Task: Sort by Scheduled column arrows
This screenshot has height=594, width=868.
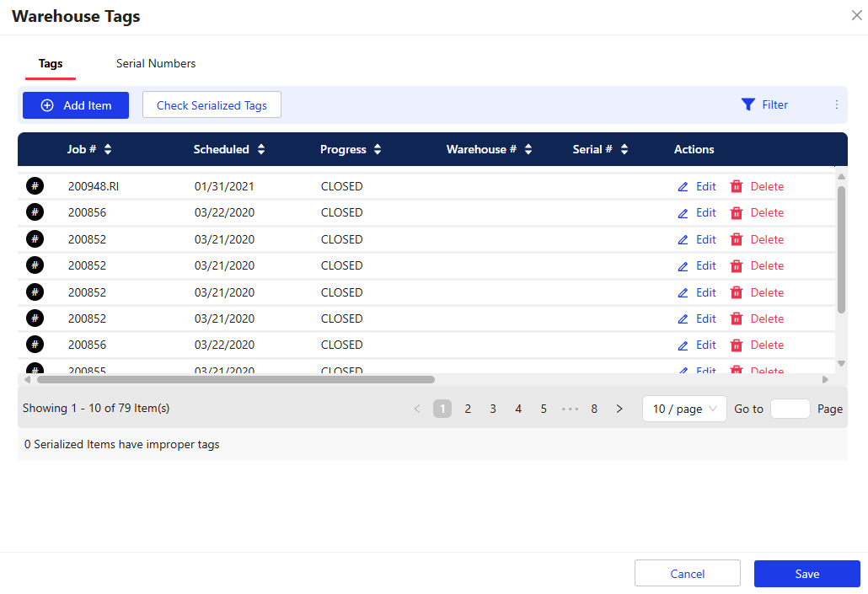Action: pyautogui.click(x=261, y=149)
